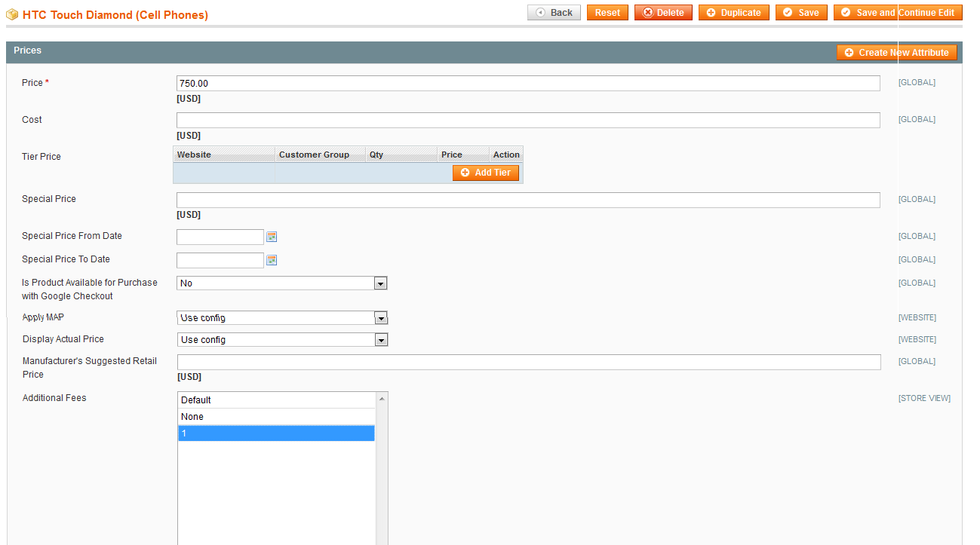Viewport: 980px width, 545px height.
Task: Reset the product form
Action: (607, 13)
